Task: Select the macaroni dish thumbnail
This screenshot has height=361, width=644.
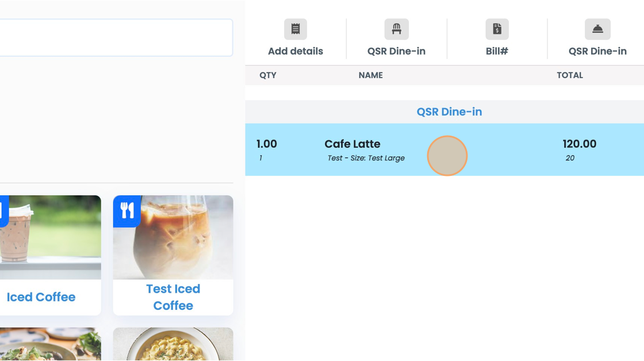Action: [173, 344]
